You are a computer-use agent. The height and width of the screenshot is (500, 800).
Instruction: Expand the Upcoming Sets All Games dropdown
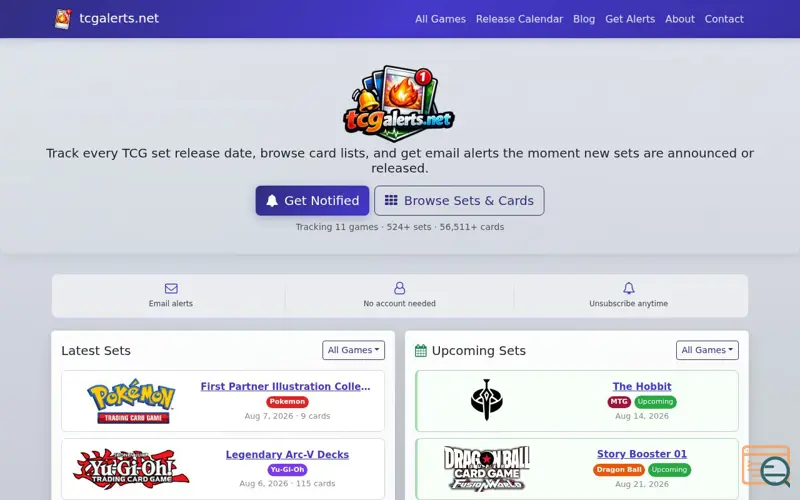707,350
